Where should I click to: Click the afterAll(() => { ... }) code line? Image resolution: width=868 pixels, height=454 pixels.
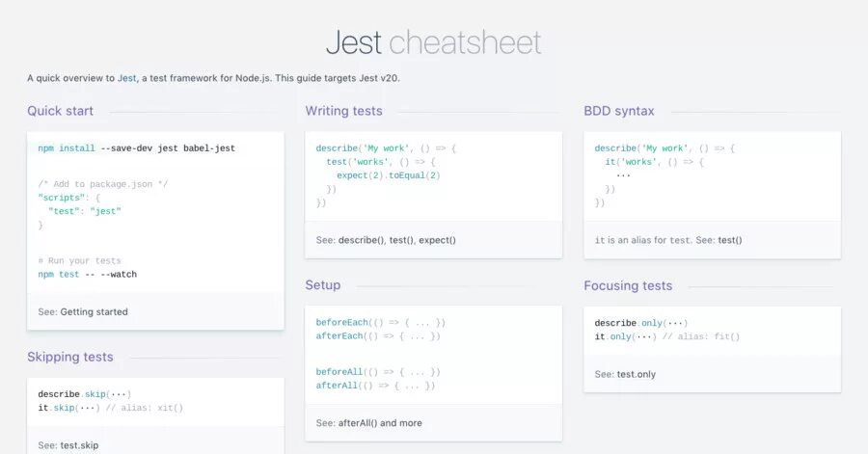[x=375, y=386]
